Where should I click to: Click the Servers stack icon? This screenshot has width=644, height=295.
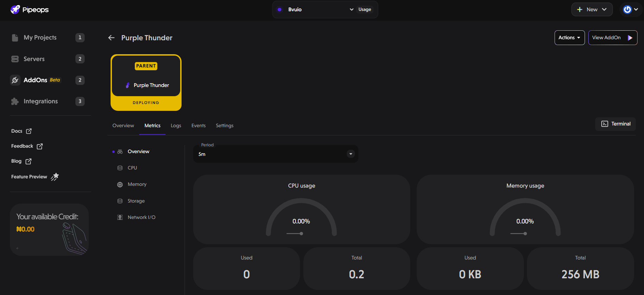coord(15,59)
